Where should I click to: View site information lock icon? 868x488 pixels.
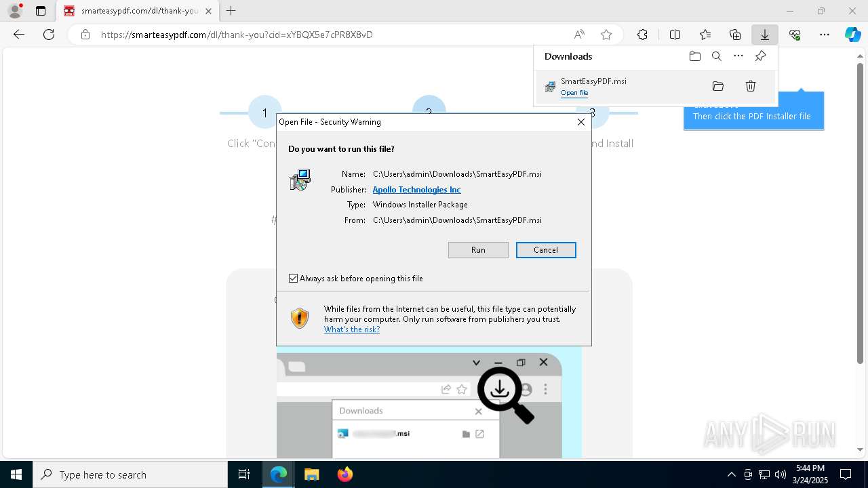(85, 35)
